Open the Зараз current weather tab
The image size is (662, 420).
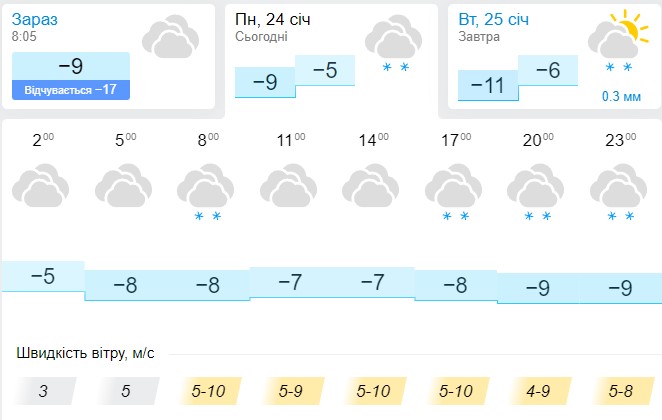tap(109, 57)
